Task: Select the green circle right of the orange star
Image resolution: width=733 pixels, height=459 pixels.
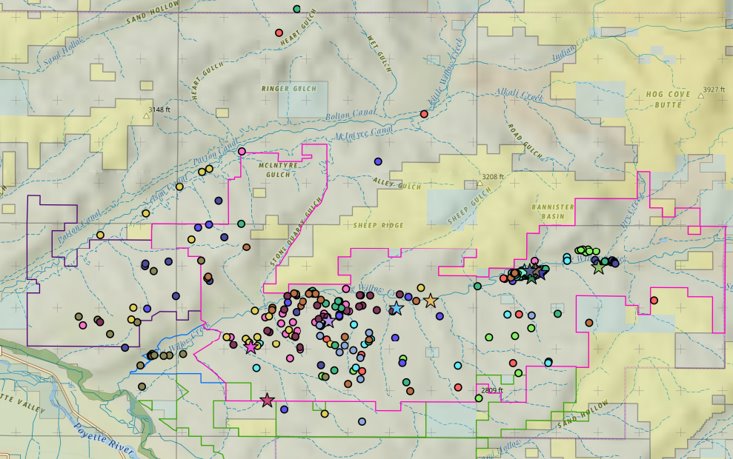Action: (477, 286)
